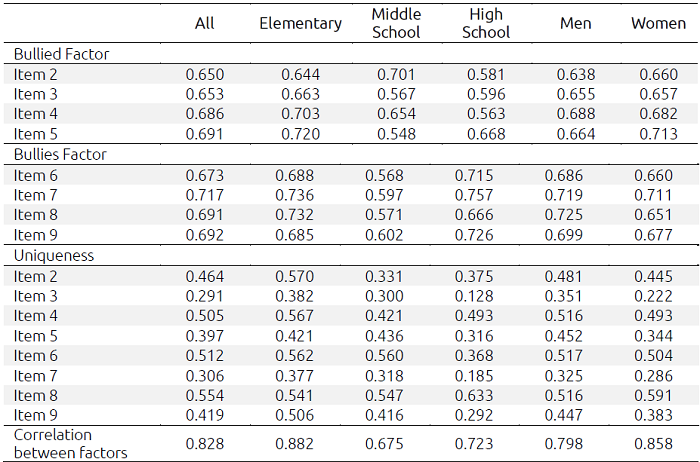The height and width of the screenshot is (462, 700).
Task: Select the 0.757 value in Item 7 row
Action: 487,195
